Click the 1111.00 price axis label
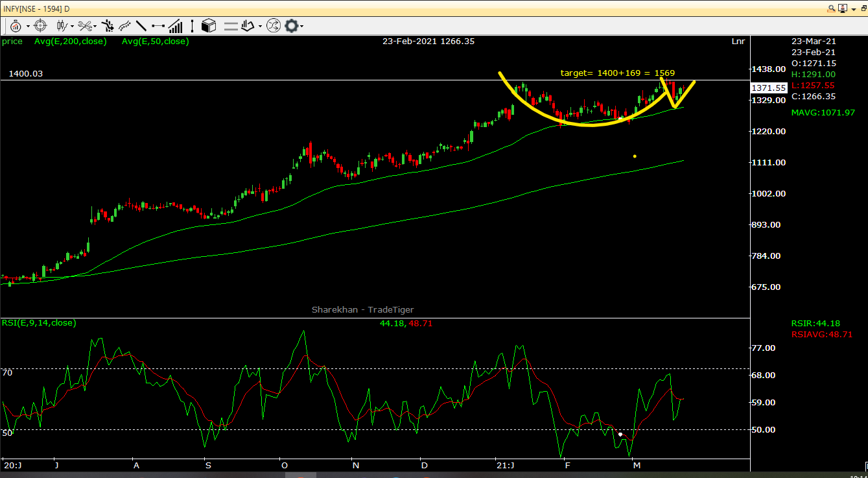Image resolution: width=868 pixels, height=478 pixels. tap(768, 163)
